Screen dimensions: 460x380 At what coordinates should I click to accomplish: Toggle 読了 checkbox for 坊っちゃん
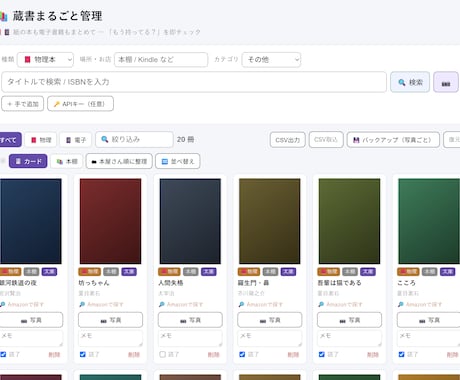click(83, 354)
